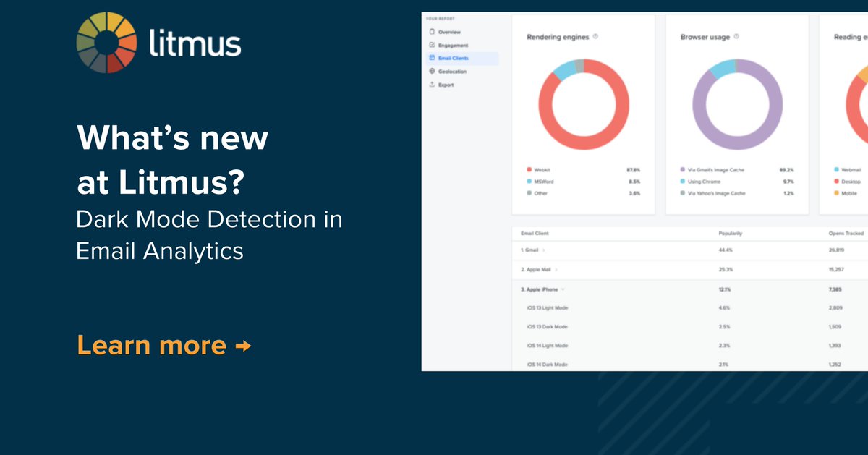The height and width of the screenshot is (455, 868).
Task: Click the Desktop legend label
Action: click(851, 182)
